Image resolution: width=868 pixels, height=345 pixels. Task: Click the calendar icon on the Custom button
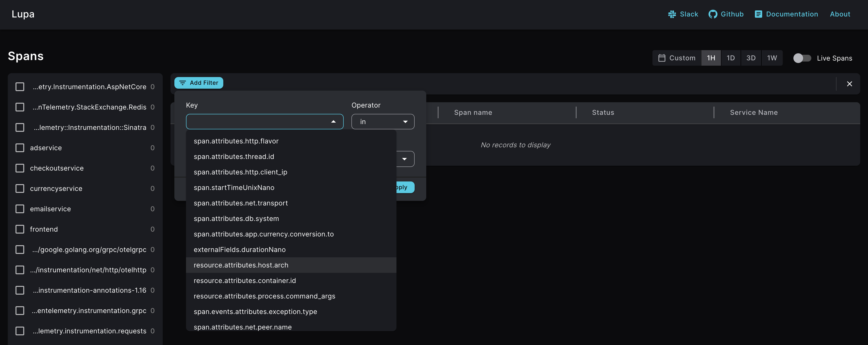coord(662,58)
